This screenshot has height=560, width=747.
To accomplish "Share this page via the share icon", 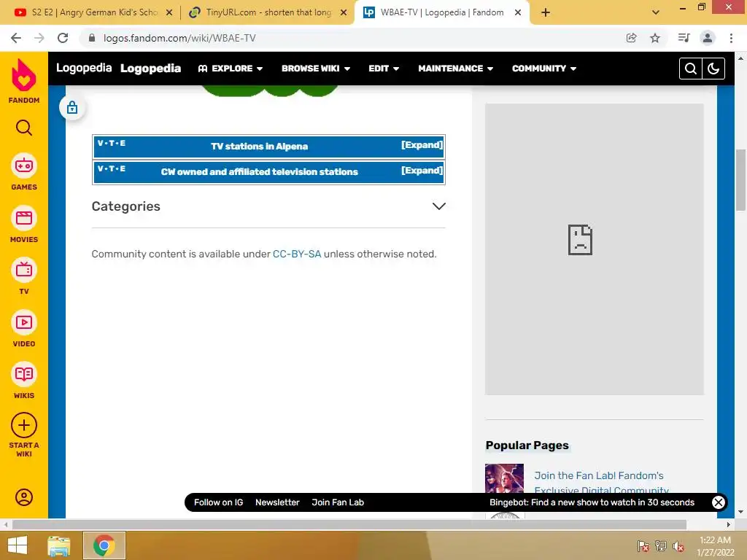I will (631, 38).
